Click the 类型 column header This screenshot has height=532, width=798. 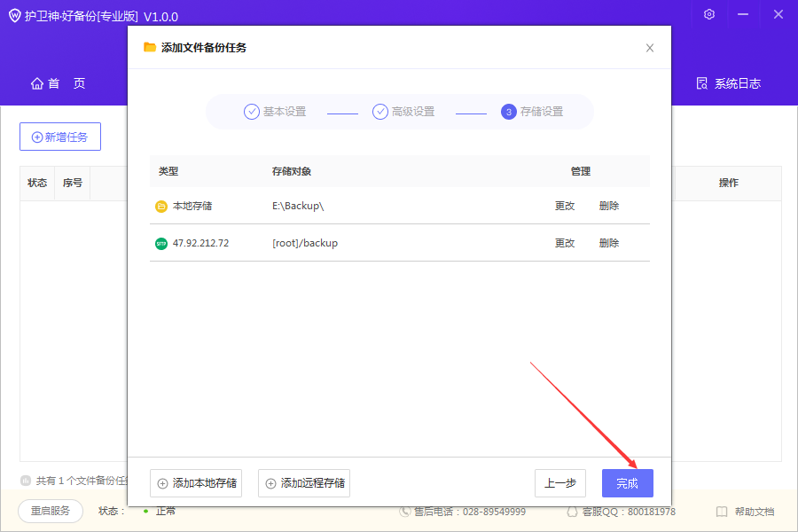168,171
